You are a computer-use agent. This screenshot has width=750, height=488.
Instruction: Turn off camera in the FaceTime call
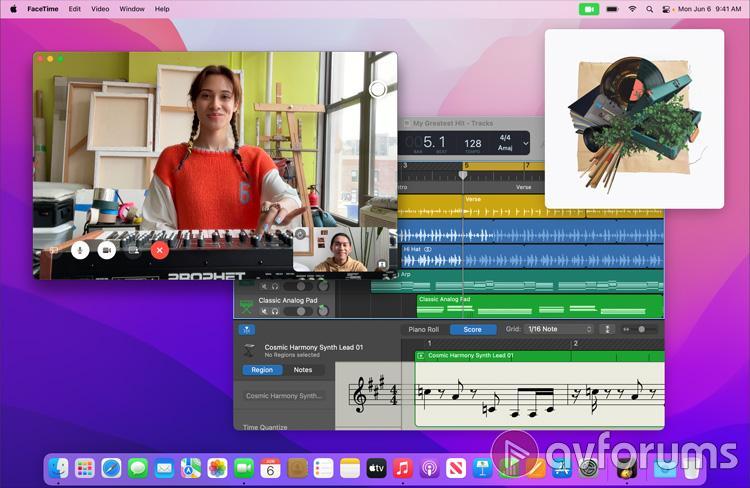107,250
